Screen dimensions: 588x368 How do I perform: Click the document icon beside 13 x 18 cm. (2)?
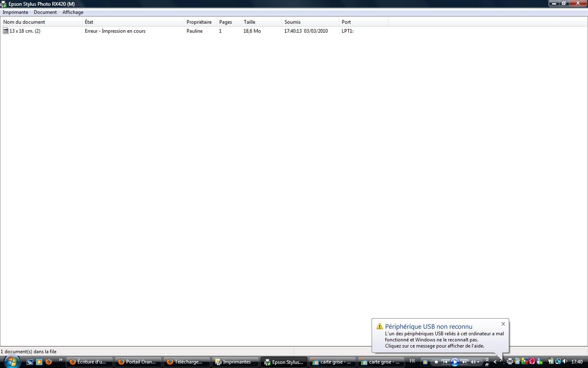(5, 31)
